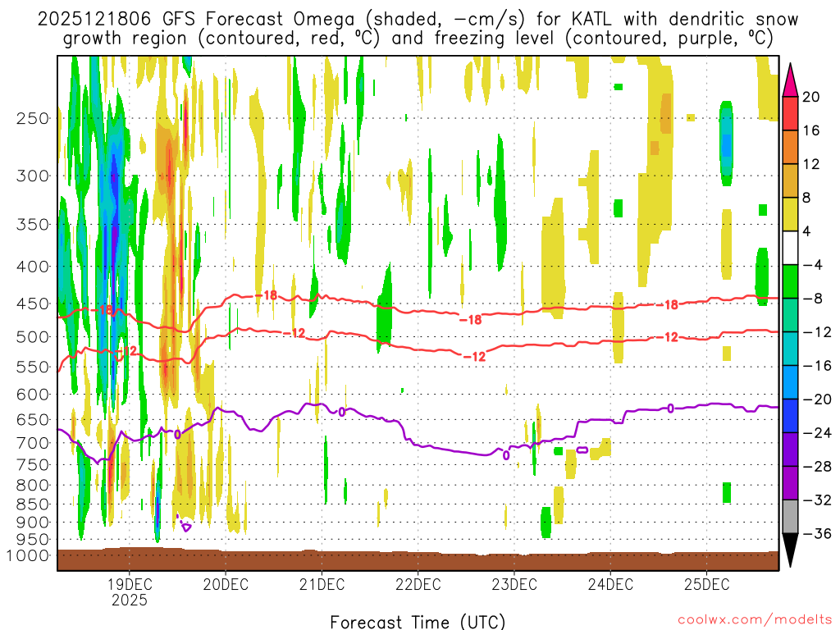
Task: Click the purple 0 contour label near 23DEC
Action: [x=506, y=455]
